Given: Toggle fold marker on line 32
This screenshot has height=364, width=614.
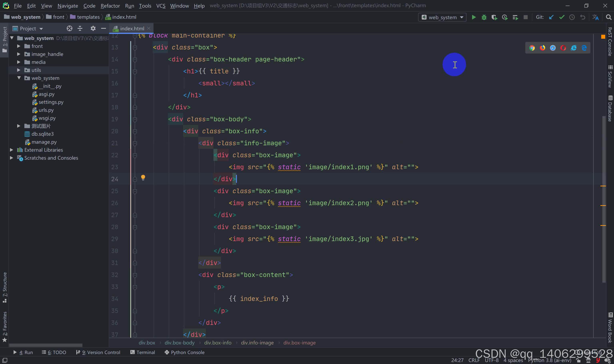Looking at the screenshot, I should coord(135,275).
